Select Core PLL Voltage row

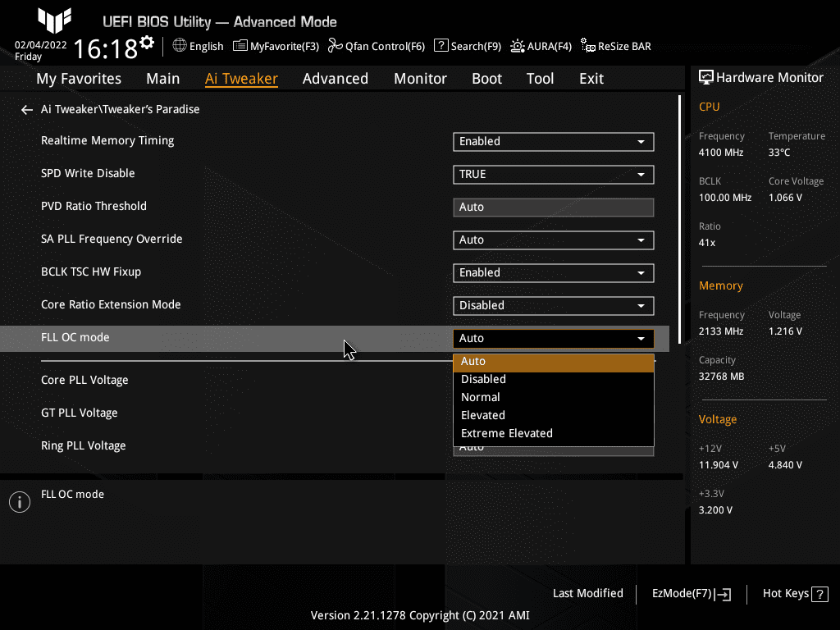click(84, 381)
